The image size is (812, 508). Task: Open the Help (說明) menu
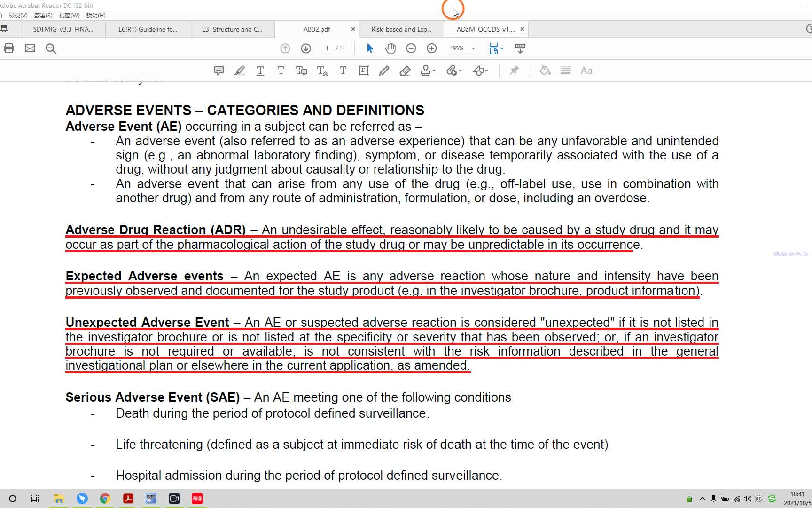click(x=96, y=15)
